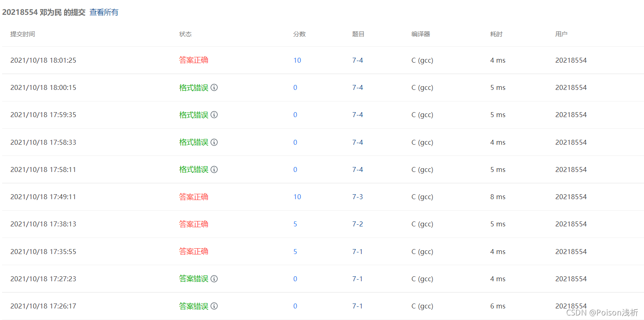
Task: Open problem 7-3 in the 17:49:11 row
Action: (358, 197)
